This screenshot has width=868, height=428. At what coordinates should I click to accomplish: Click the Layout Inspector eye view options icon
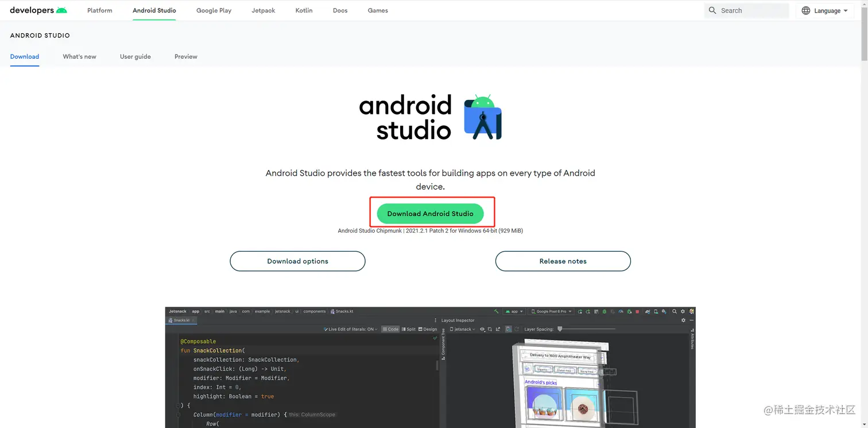[482, 329]
